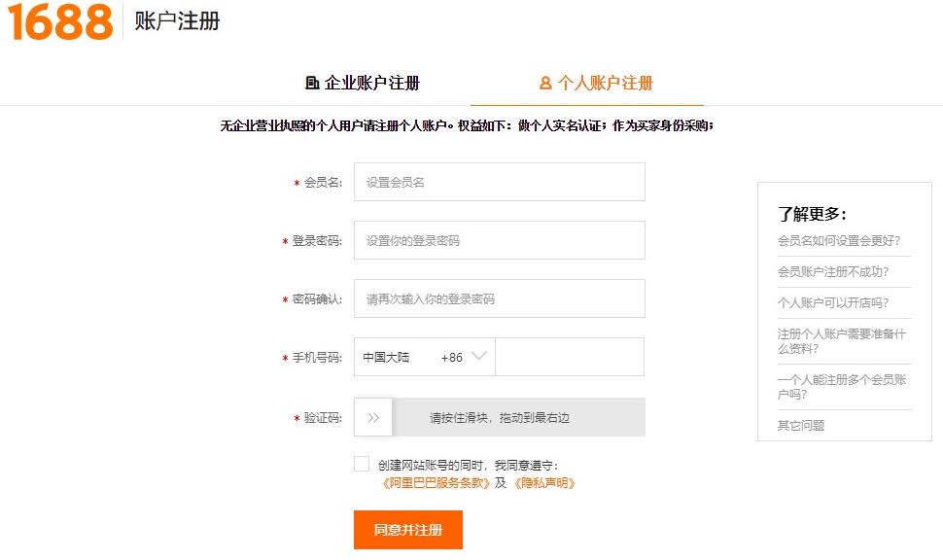Open help link 会员账户注册不成功?

click(833, 272)
